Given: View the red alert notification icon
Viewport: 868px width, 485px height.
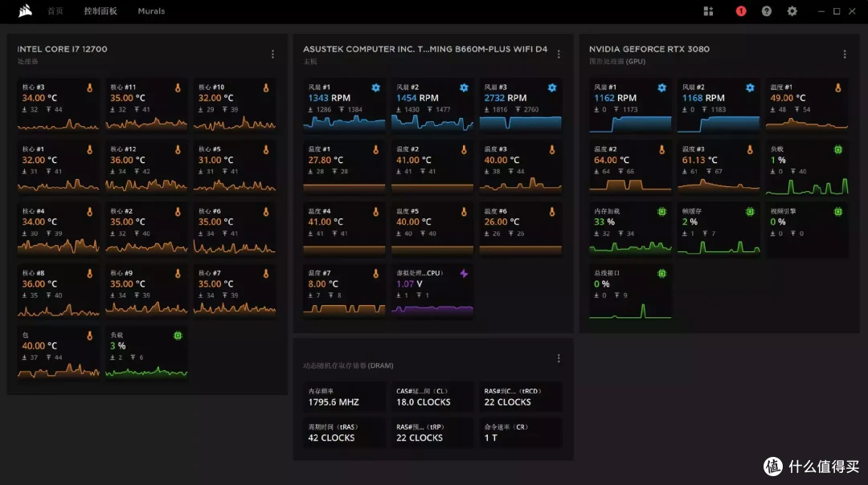Looking at the screenshot, I should (741, 11).
